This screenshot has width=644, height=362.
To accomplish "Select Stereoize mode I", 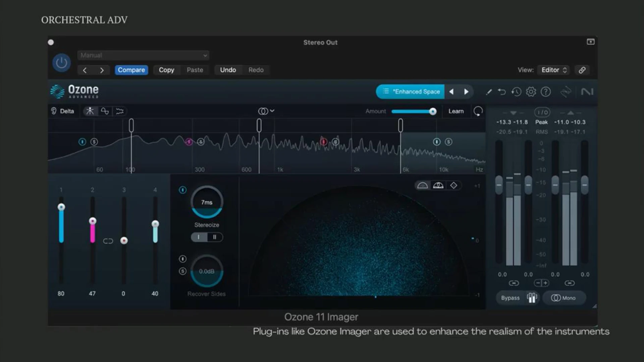I will tap(199, 237).
